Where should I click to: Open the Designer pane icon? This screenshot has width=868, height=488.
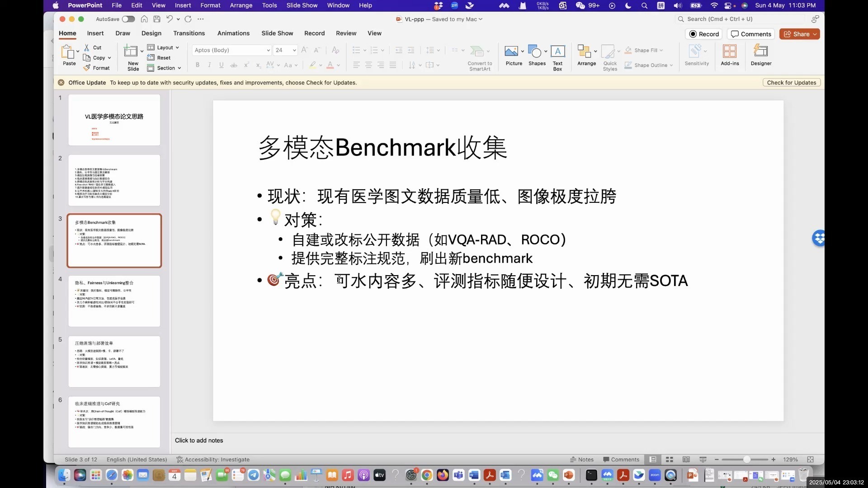click(x=761, y=51)
